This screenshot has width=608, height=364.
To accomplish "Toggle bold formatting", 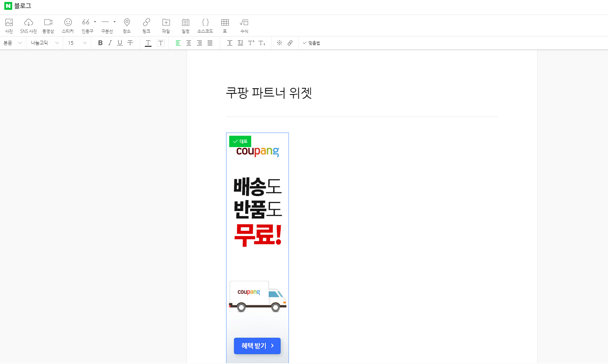I will pyautogui.click(x=100, y=43).
